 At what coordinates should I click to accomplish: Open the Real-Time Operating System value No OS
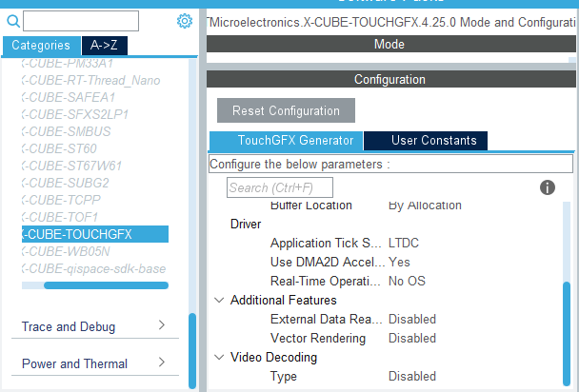(x=407, y=281)
